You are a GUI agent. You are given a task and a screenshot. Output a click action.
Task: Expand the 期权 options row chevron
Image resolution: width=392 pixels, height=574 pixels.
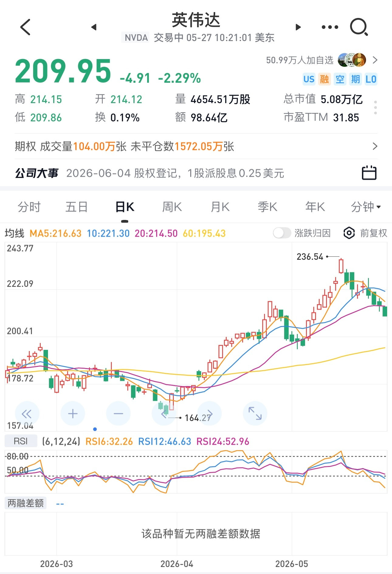point(375,146)
